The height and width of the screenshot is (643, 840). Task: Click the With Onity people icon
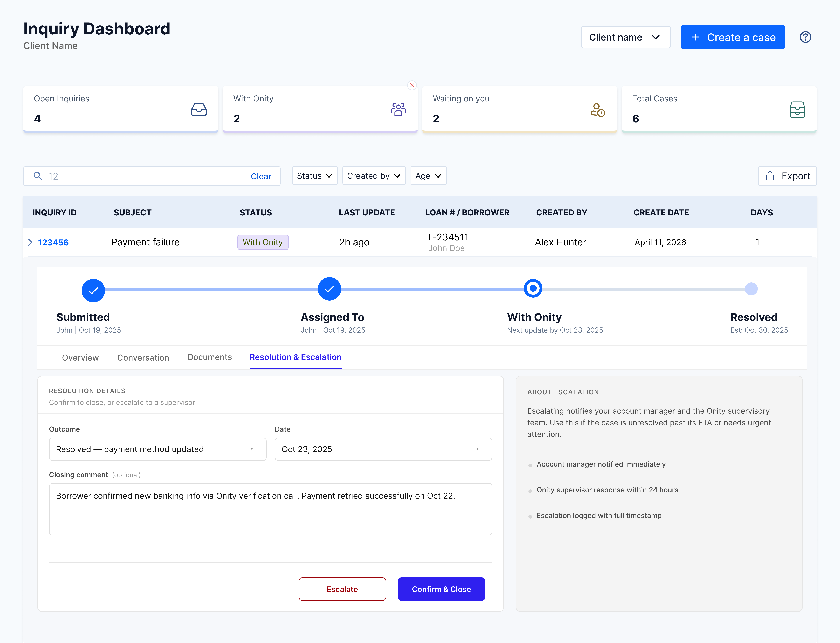[x=398, y=110]
